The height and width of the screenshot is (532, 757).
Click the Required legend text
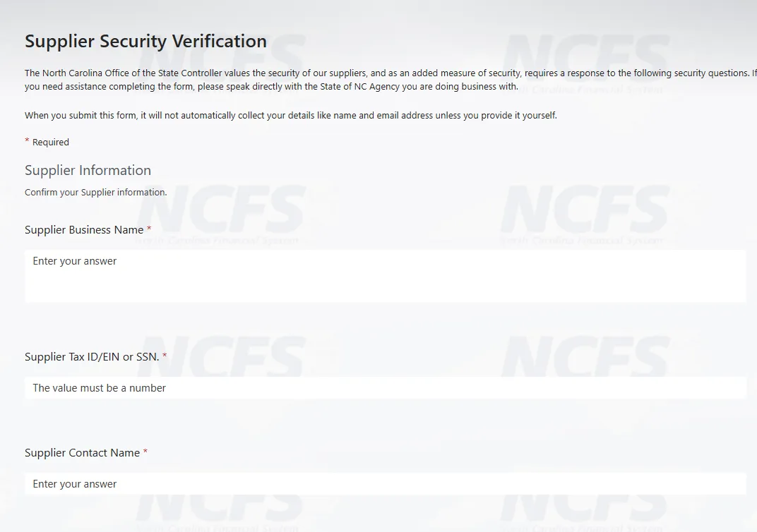[51, 143]
